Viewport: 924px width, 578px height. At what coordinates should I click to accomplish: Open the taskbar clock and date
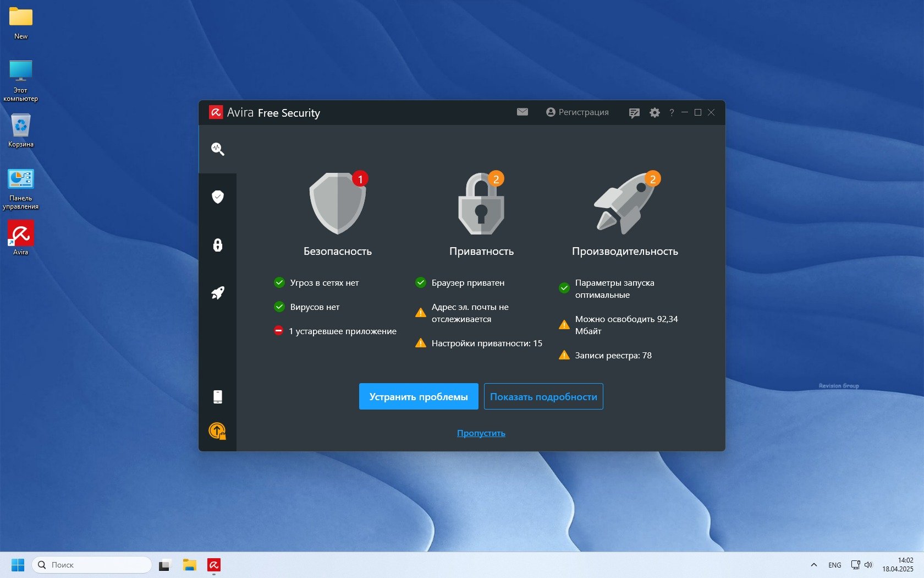pyautogui.click(x=898, y=565)
